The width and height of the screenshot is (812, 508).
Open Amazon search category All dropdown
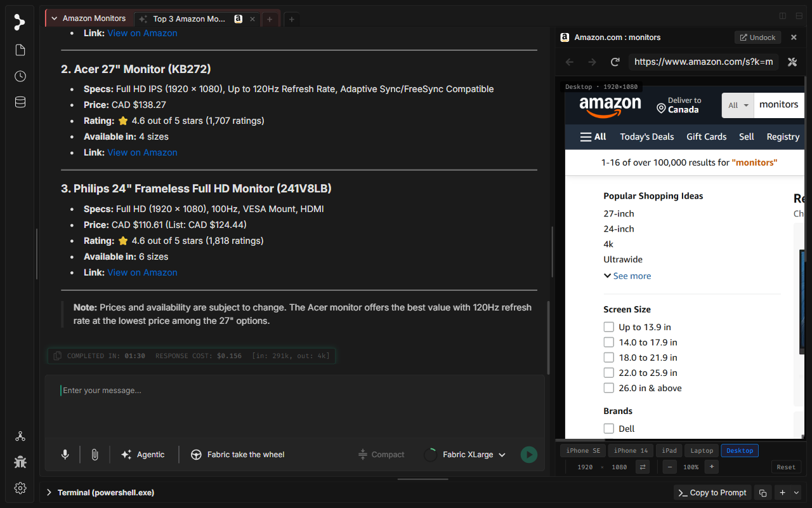[738, 105]
